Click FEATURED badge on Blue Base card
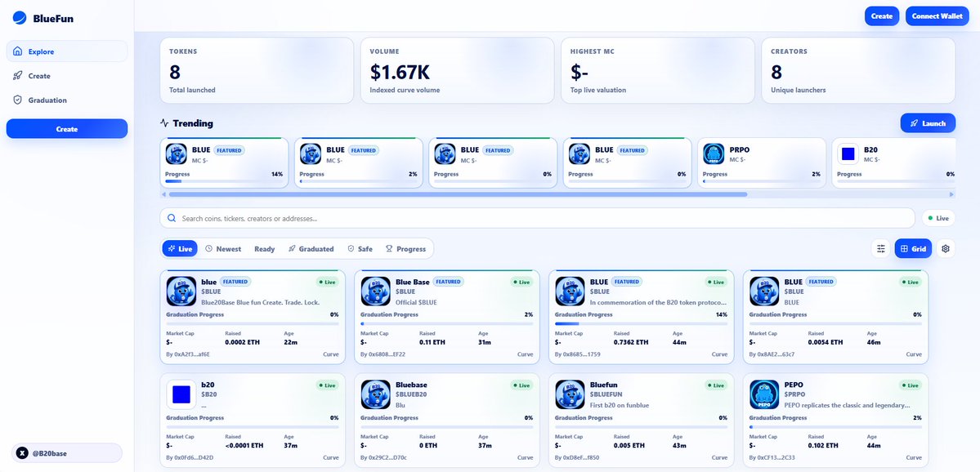 pyautogui.click(x=448, y=282)
